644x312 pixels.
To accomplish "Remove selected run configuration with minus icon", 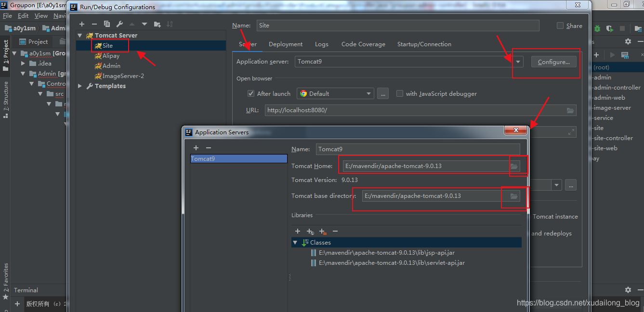I will (94, 24).
